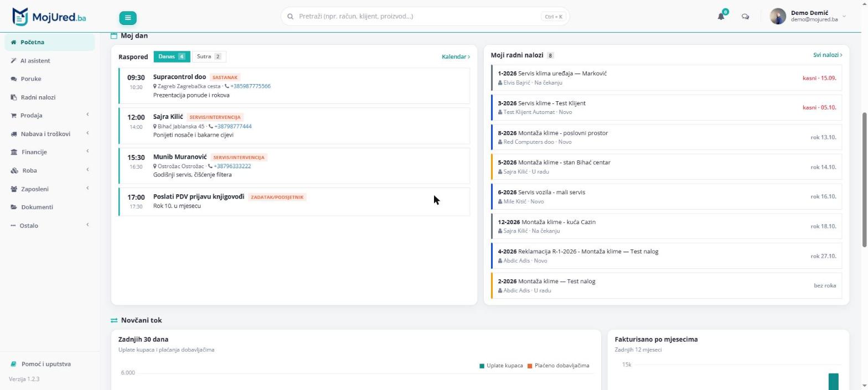Image resolution: width=868 pixels, height=390 pixels.
Task: Click Sajra Kilić phone number +38798777444
Action: tap(232, 126)
